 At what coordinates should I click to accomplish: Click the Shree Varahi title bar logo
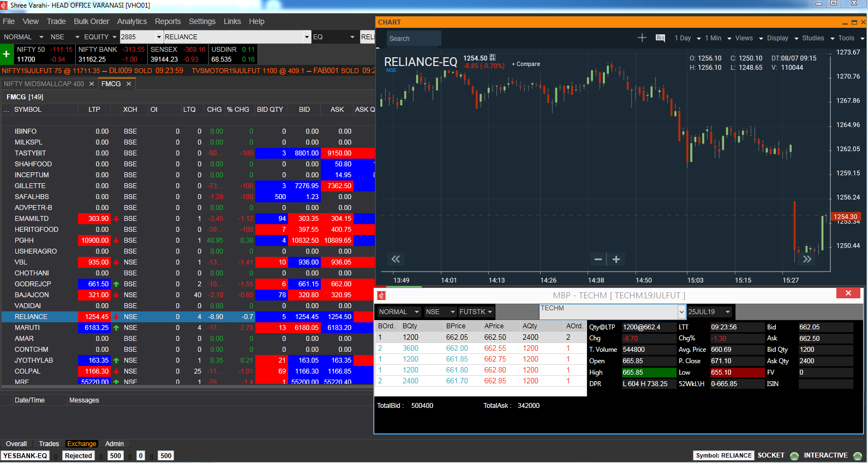click(4, 5)
